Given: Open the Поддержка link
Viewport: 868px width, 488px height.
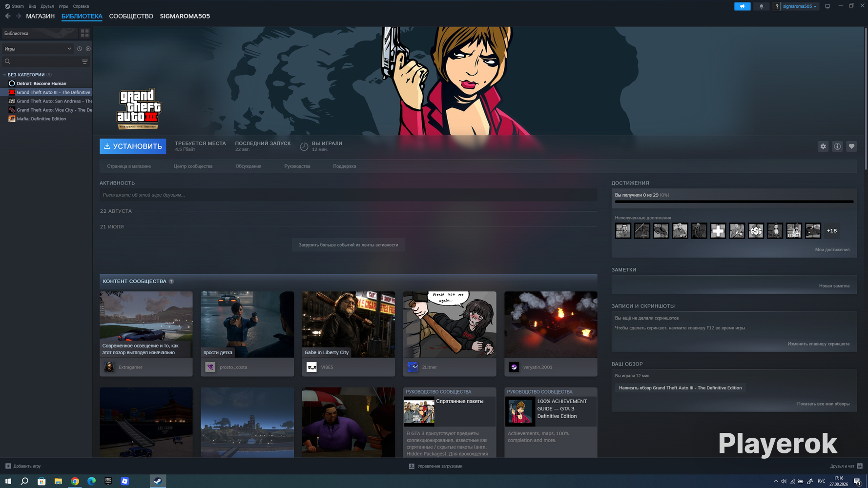Looking at the screenshot, I should 345,166.
